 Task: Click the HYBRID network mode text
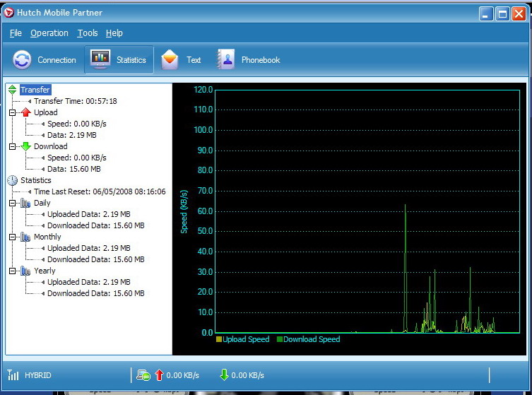coord(38,375)
